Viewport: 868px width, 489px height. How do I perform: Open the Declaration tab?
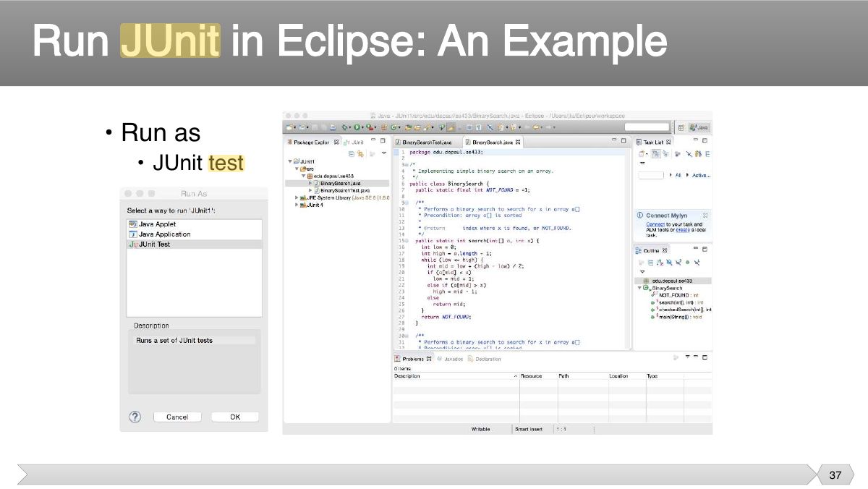coord(485,359)
